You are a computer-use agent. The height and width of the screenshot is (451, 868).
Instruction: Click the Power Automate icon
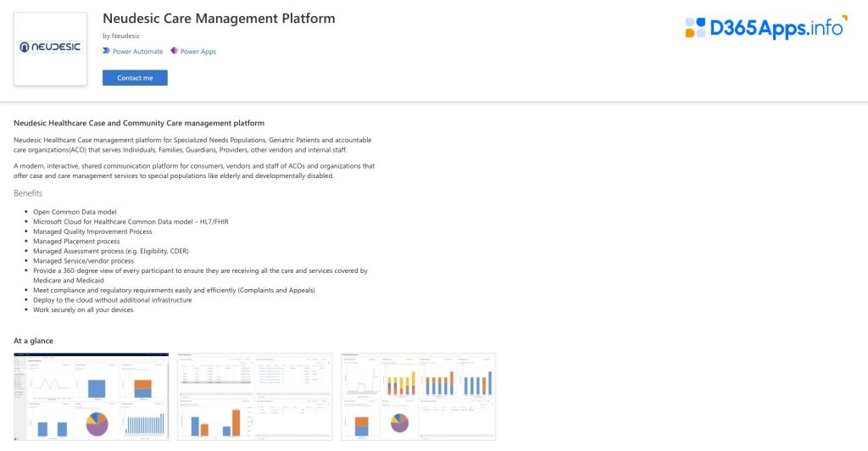106,51
